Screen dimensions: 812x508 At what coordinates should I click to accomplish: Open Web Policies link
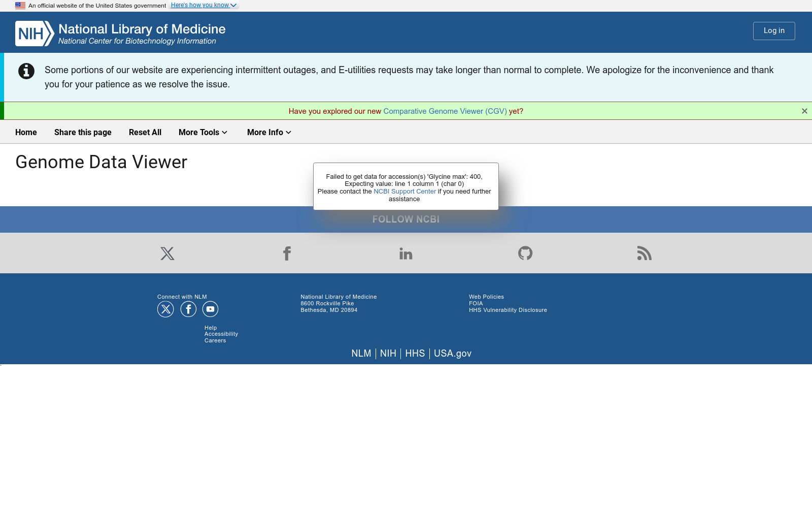point(486,297)
